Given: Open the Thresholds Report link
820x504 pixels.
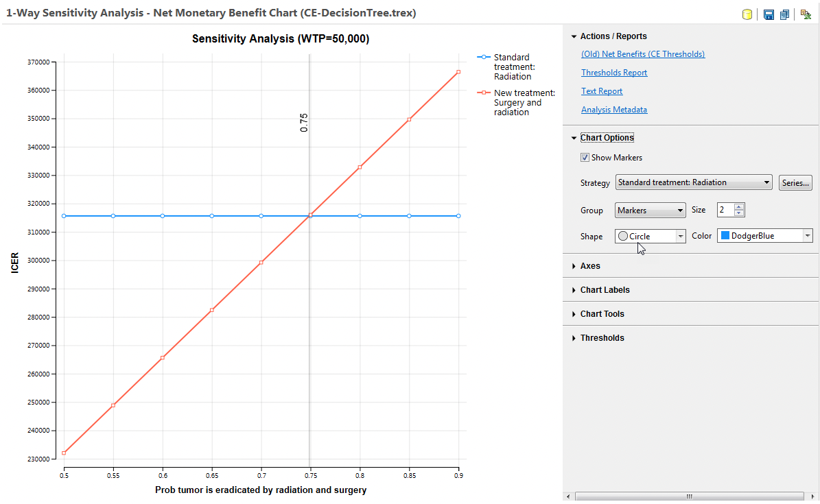Looking at the screenshot, I should click(x=613, y=72).
